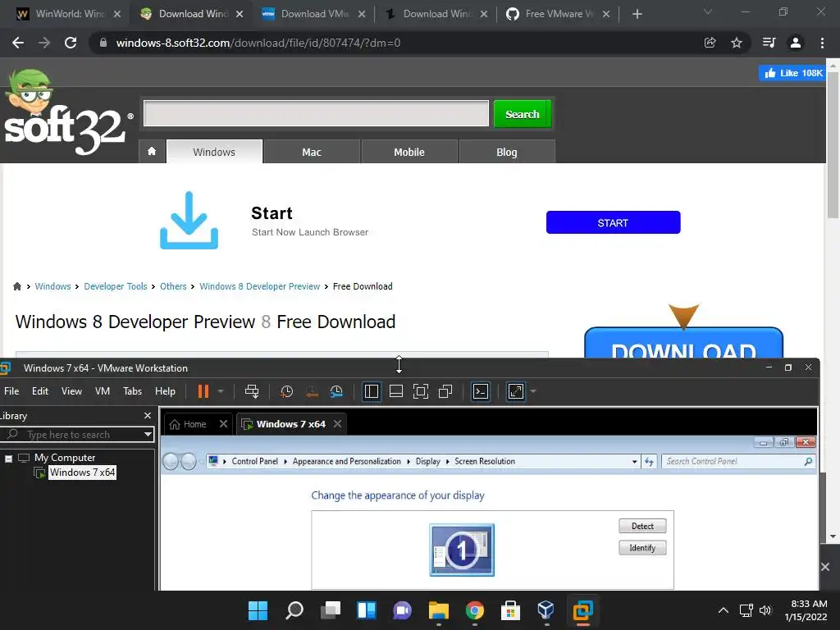This screenshot has width=840, height=630.
Task: Open the Blog tab on soft32
Action: click(507, 152)
